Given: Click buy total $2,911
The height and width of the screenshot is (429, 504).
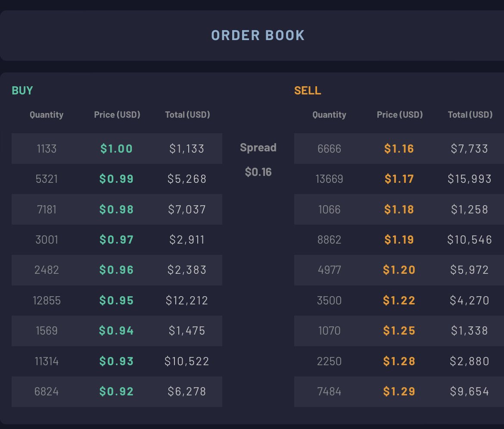Looking at the screenshot, I should pos(187,240).
